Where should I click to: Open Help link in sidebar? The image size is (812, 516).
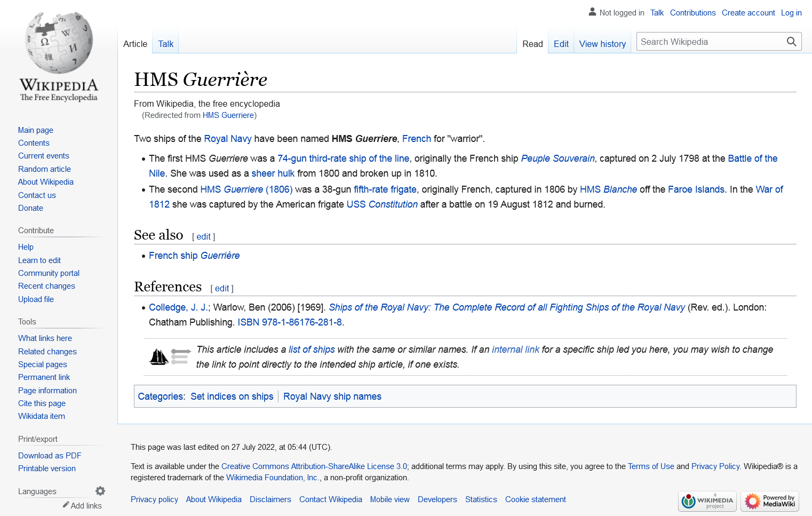[26, 247]
